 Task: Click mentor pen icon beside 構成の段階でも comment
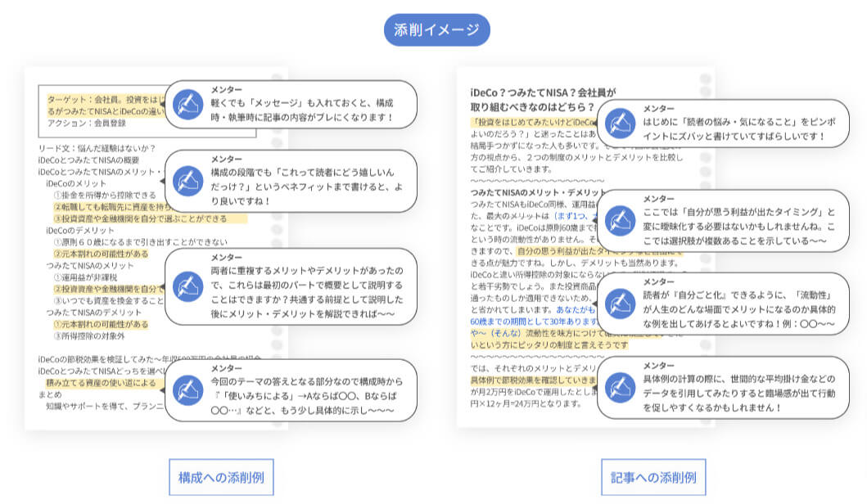pyautogui.click(x=188, y=181)
